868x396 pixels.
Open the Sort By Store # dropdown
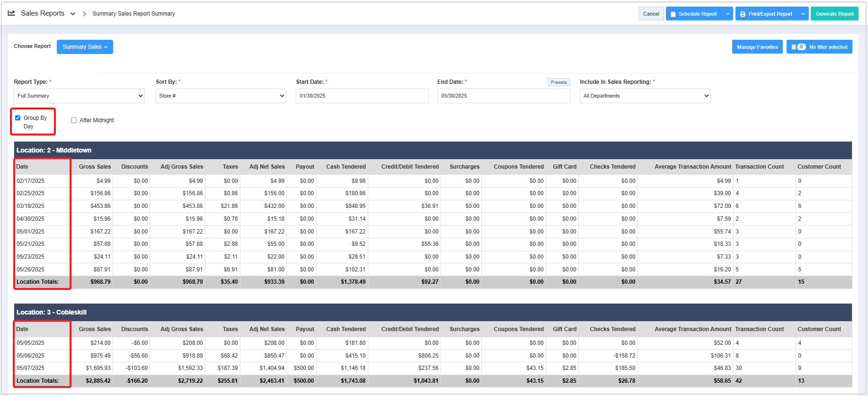[x=221, y=96]
